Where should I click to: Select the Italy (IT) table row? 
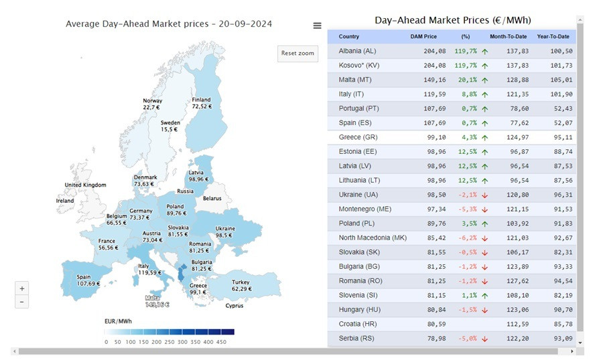click(x=452, y=94)
